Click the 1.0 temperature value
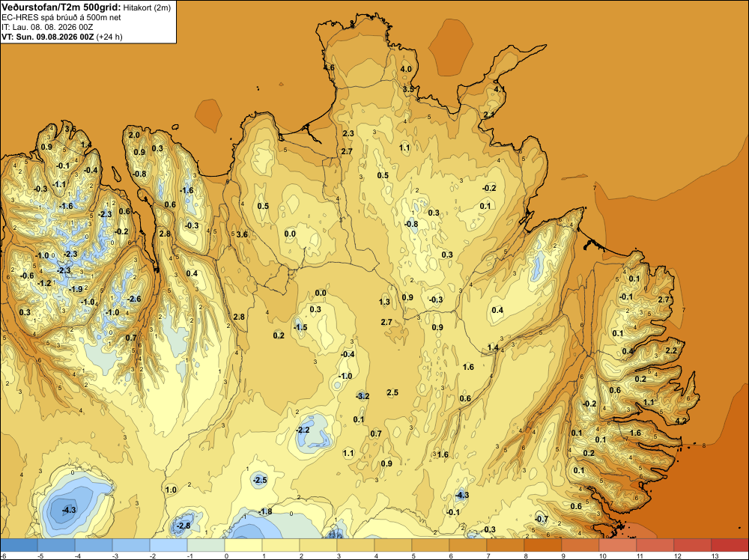Viewport: 749px width, 560px height. pos(171,490)
